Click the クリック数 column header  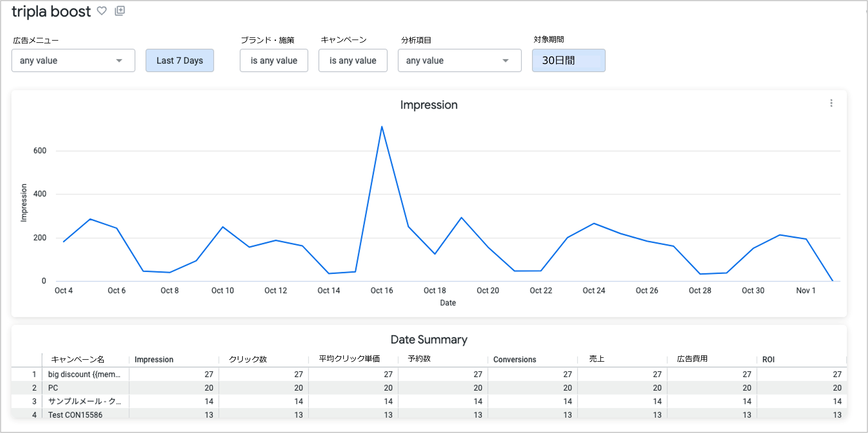[248, 359]
